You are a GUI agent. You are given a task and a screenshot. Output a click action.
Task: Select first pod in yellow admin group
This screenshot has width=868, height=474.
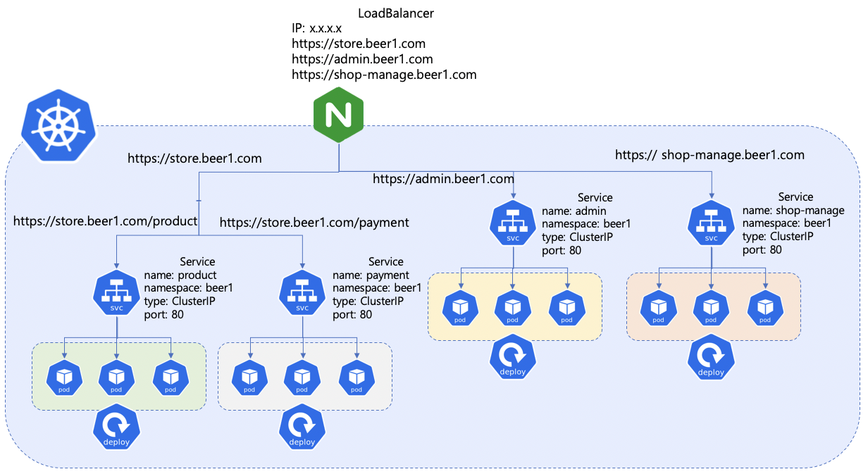tap(460, 308)
